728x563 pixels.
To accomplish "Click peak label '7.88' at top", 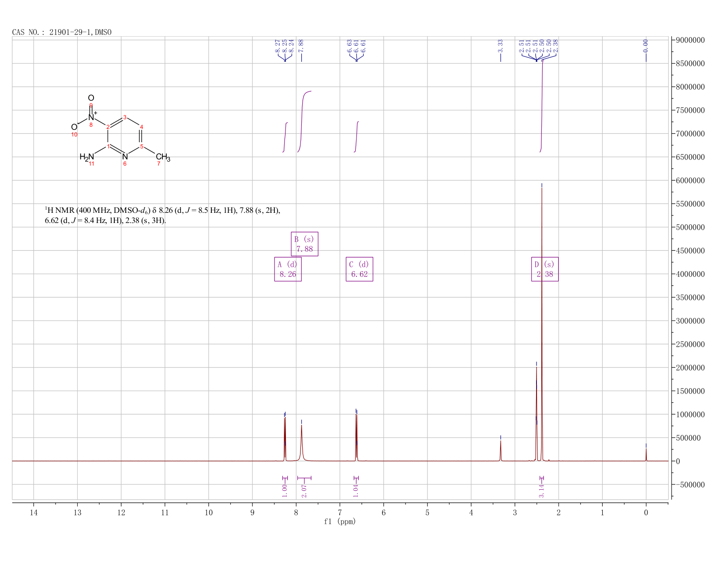I will tap(301, 45).
